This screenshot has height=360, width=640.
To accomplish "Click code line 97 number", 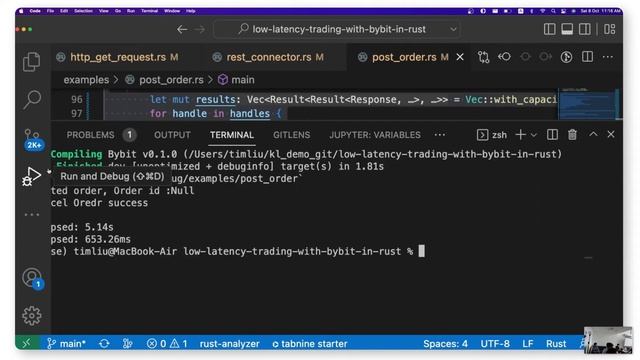I will tap(77, 113).
